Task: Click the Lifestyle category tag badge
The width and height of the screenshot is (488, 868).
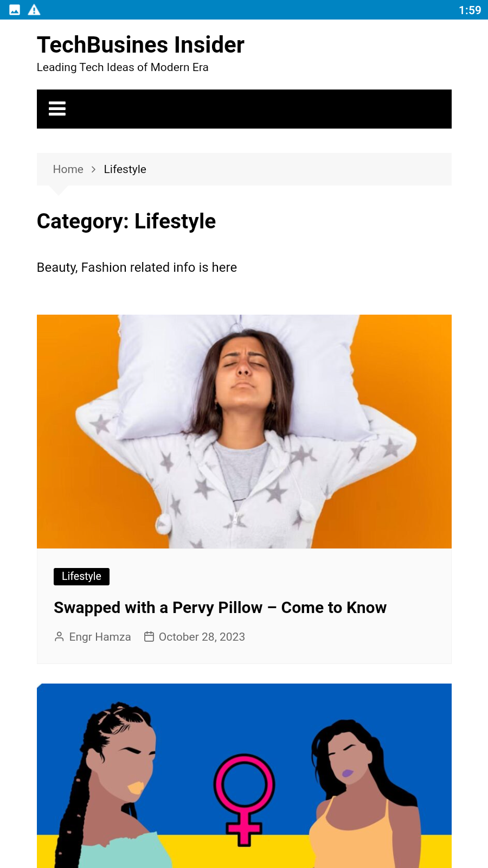Action: pos(81,576)
